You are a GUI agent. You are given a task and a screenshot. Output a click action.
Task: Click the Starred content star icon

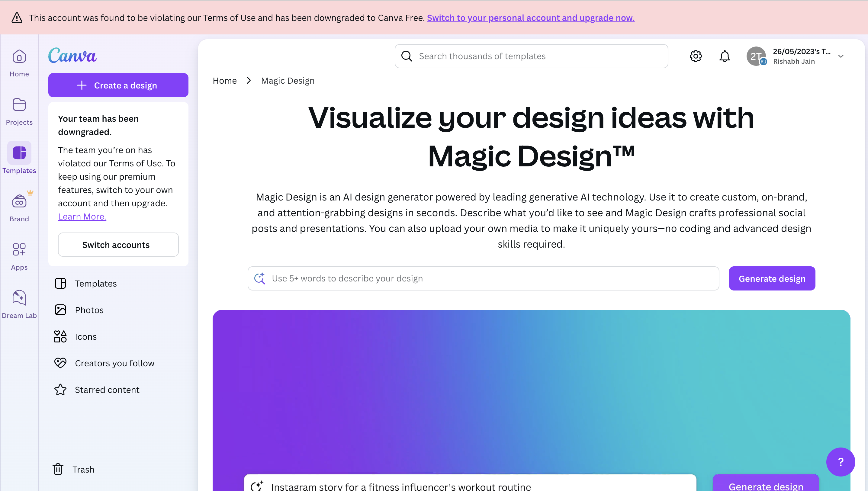[x=60, y=390]
